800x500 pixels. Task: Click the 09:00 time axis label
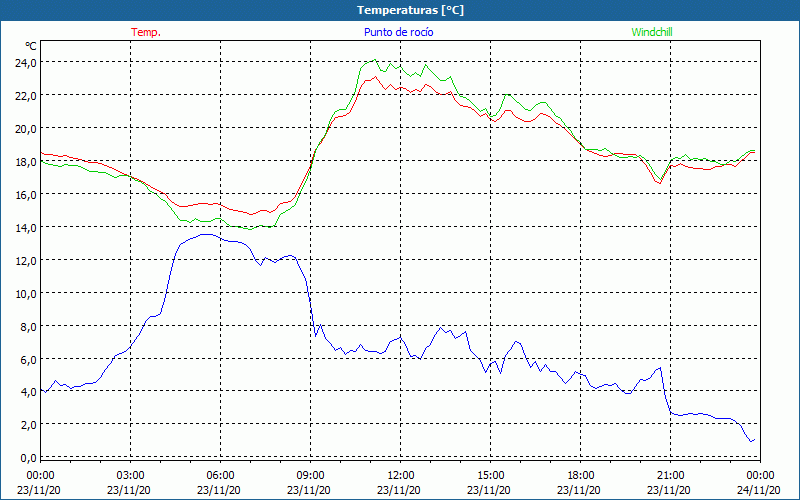tap(310, 476)
